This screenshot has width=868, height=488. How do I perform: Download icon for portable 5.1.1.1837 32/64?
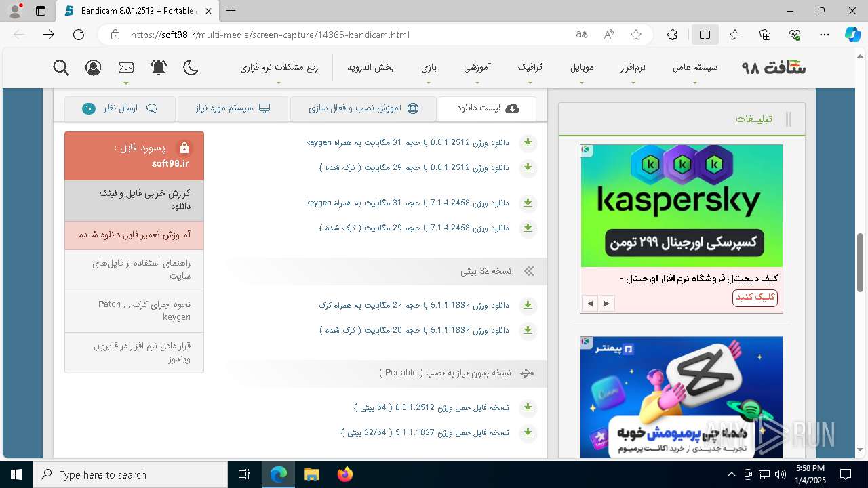(x=528, y=432)
